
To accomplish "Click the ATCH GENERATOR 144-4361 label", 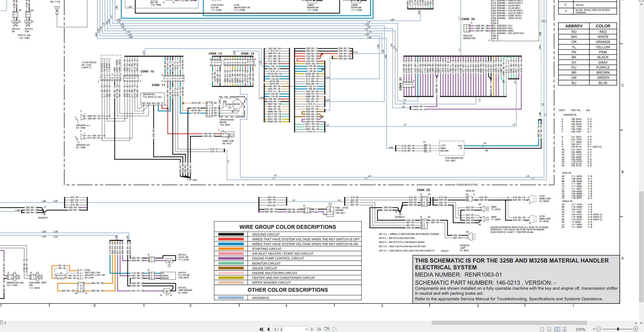I will pyautogui.click(x=454, y=159).
